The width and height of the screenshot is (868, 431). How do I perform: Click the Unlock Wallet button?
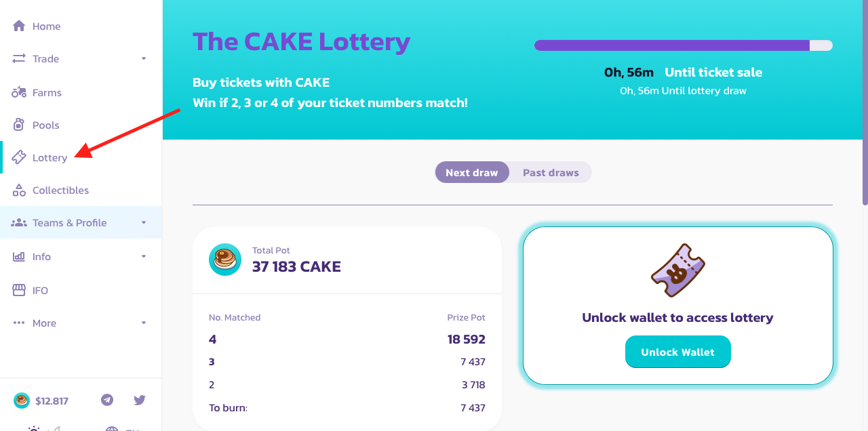click(677, 352)
